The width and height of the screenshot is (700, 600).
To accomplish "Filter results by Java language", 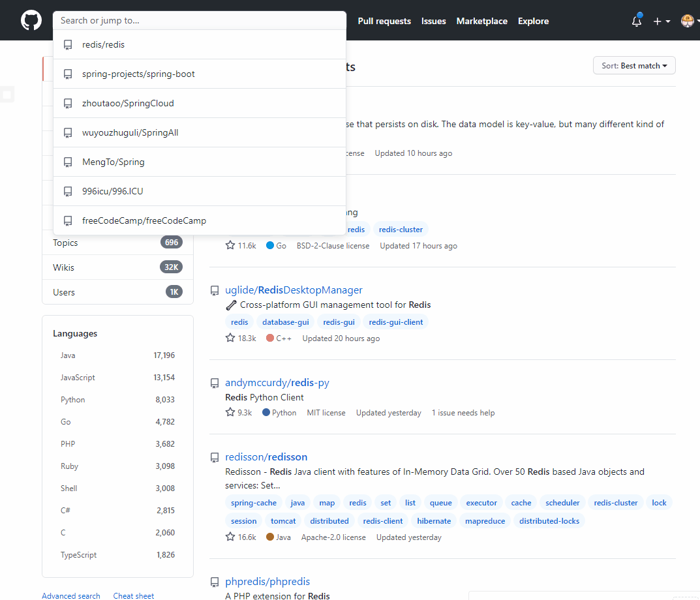I will (68, 355).
